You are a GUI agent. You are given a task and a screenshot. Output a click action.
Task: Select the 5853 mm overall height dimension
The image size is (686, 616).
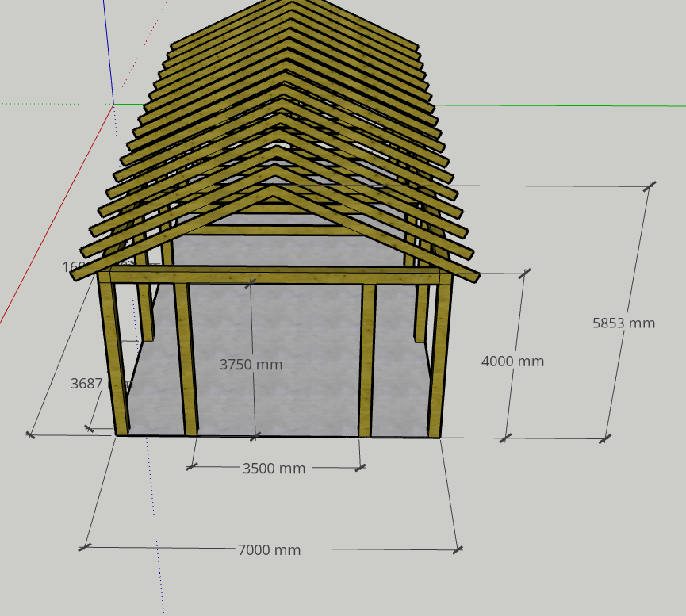[x=623, y=323]
